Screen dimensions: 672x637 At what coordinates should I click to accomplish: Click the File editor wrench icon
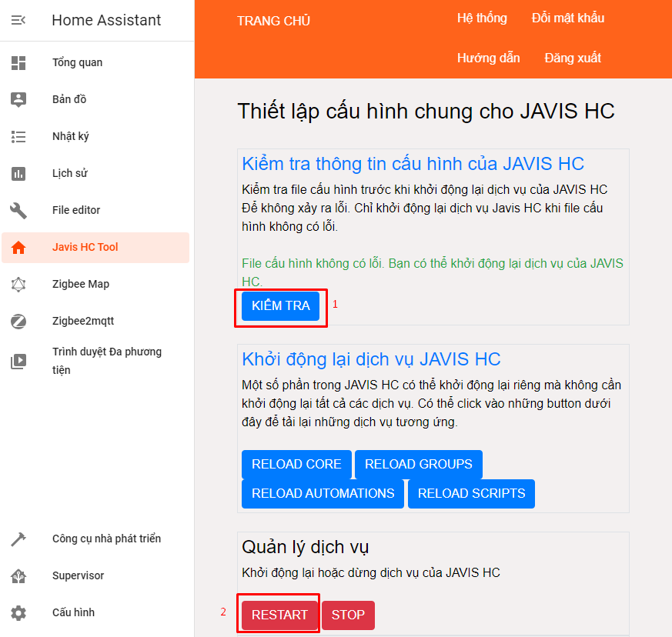coord(18,210)
